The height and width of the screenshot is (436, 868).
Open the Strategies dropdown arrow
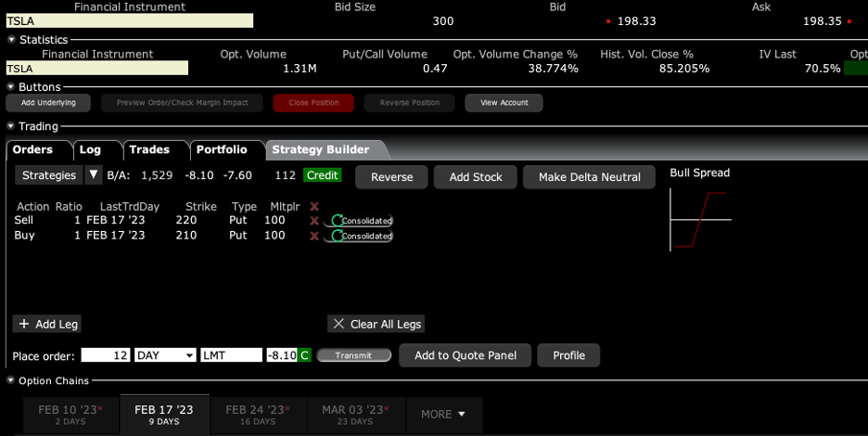[93, 175]
